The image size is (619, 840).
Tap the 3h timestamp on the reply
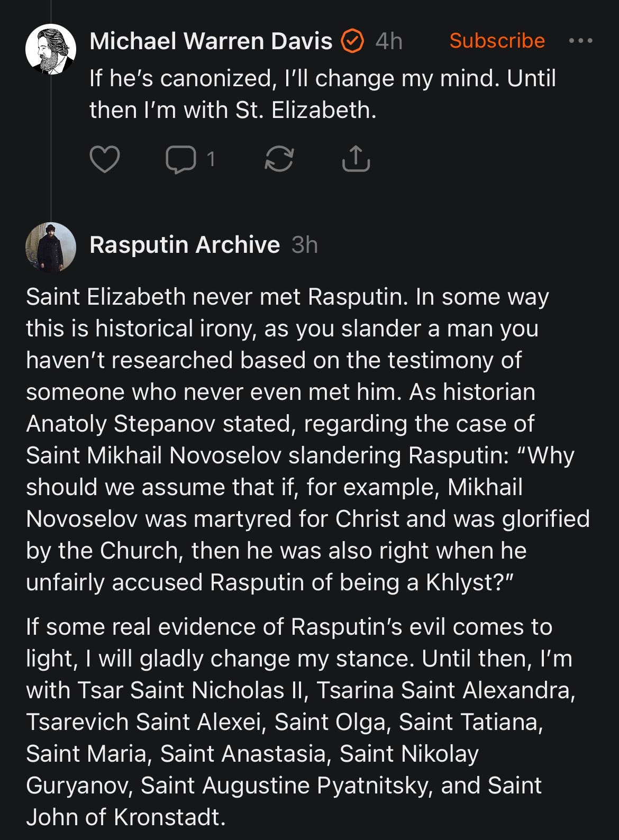(305, 245)
